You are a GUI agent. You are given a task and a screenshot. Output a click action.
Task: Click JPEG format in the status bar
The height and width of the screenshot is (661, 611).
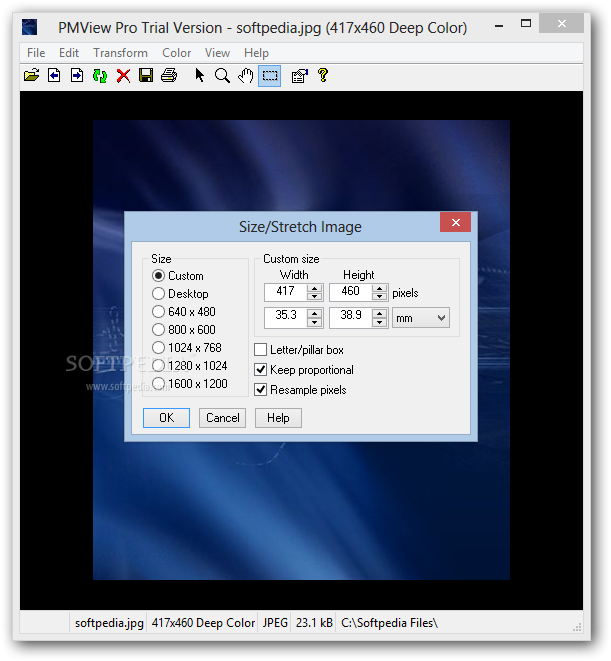275,623
